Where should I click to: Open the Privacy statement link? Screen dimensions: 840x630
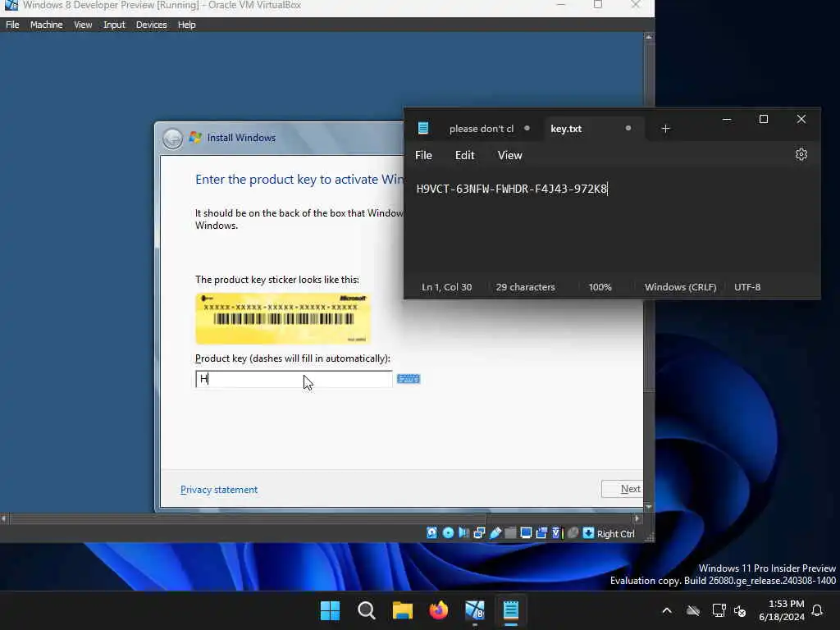(218, 490)
